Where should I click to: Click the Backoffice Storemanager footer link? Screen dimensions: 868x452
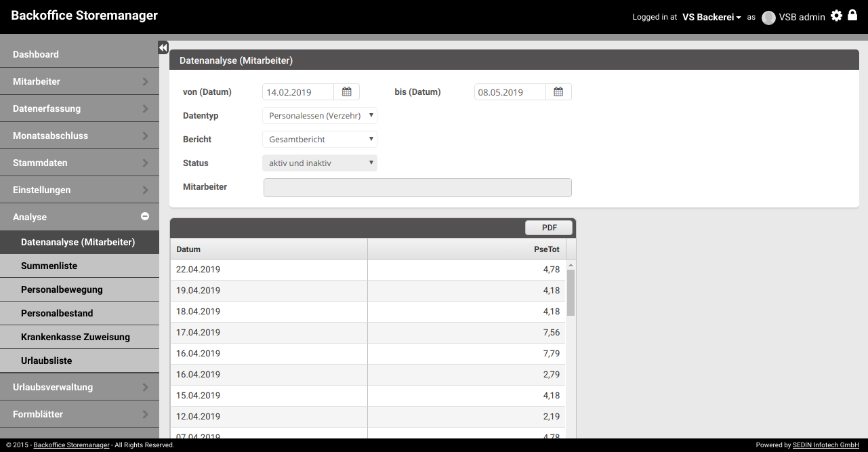pyautogui.click(x=71, y=445)
